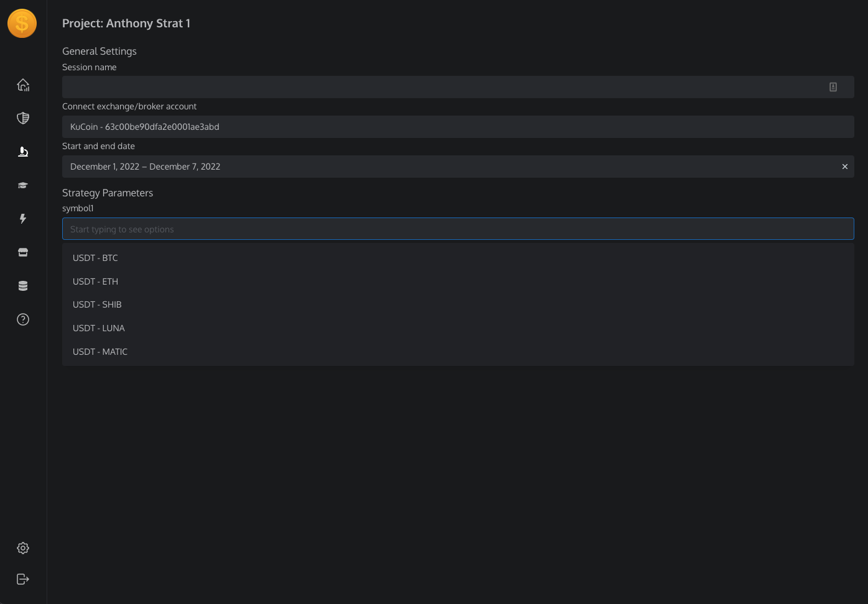Click the symbol1 search input
Screen dimensions: 868x604
pos(458,229)
